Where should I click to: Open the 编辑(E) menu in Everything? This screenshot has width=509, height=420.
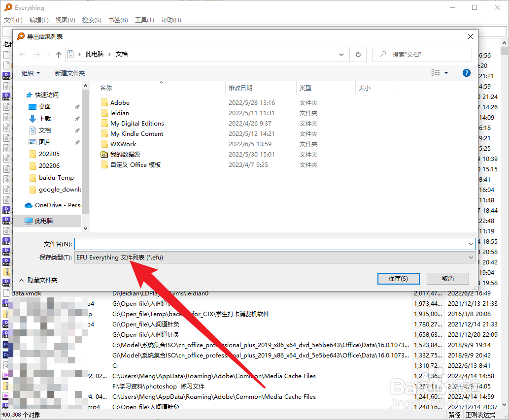pyautogui.click(x=39, y=20)
